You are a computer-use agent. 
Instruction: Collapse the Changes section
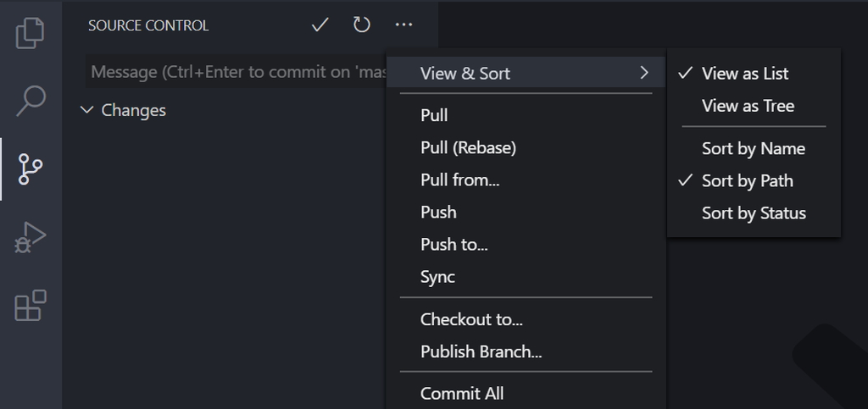86,110
